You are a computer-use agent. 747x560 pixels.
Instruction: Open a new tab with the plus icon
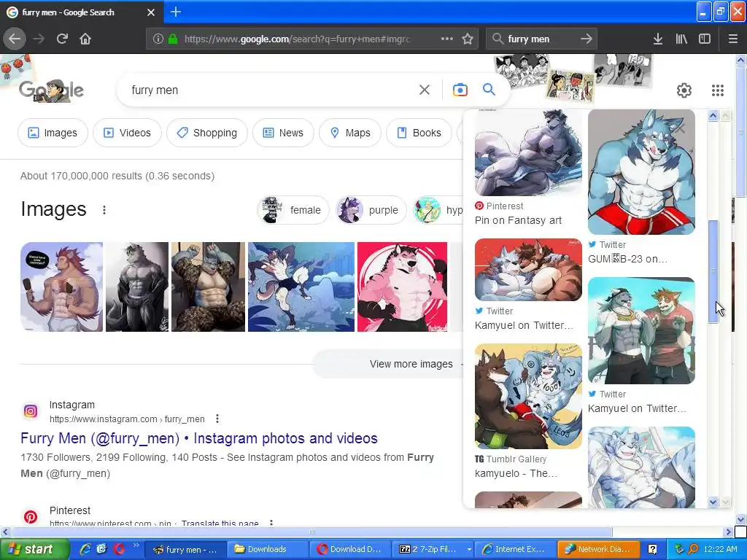(176, 12)
